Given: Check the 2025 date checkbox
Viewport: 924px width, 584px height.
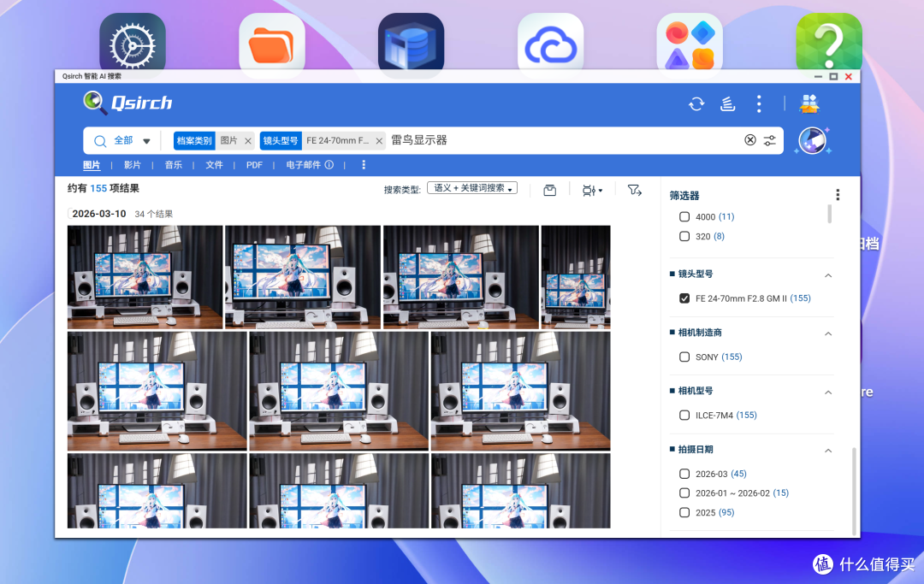Looking at the screenshot, I should click(684, 513).
